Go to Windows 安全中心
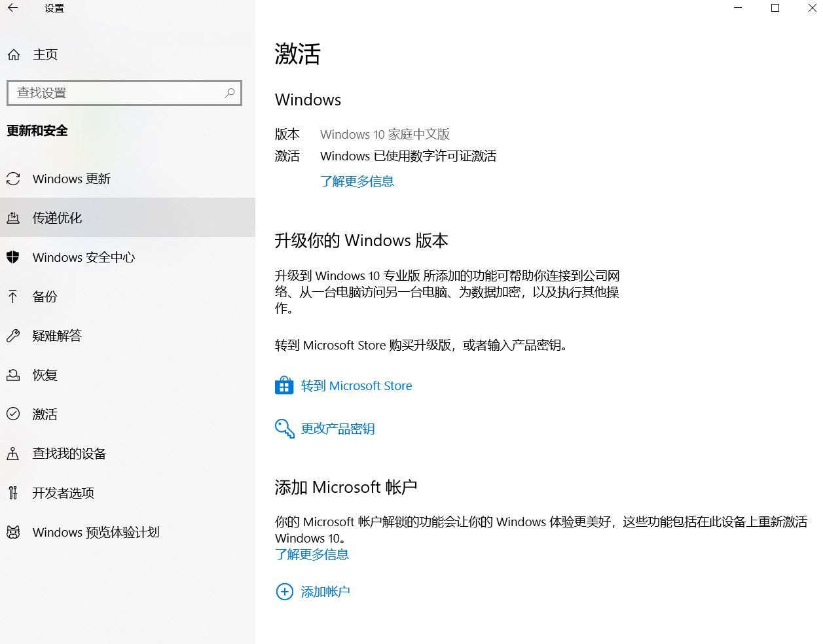The image size is (823, 644). 128,257
